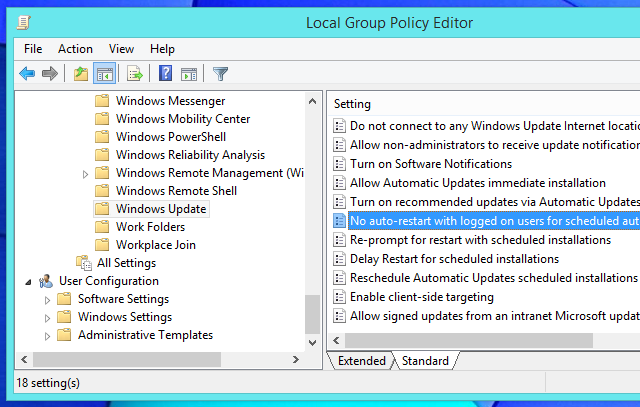The height and width of the screenshot is (407, 640).
Task: Click the All Settings node icon
Action: click(x=84, y=263)
